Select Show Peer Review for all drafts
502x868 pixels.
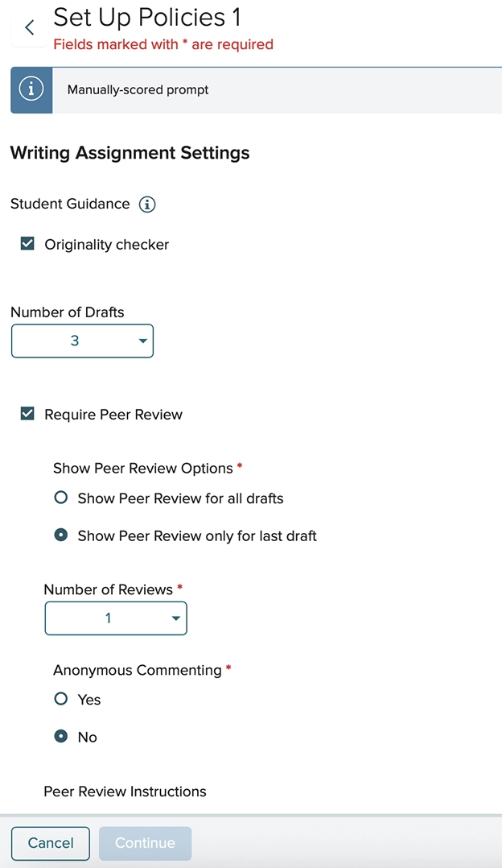60,498
